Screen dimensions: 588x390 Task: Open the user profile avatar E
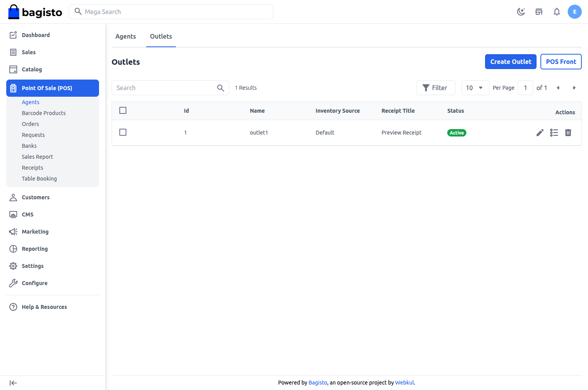tap(575, 12)
